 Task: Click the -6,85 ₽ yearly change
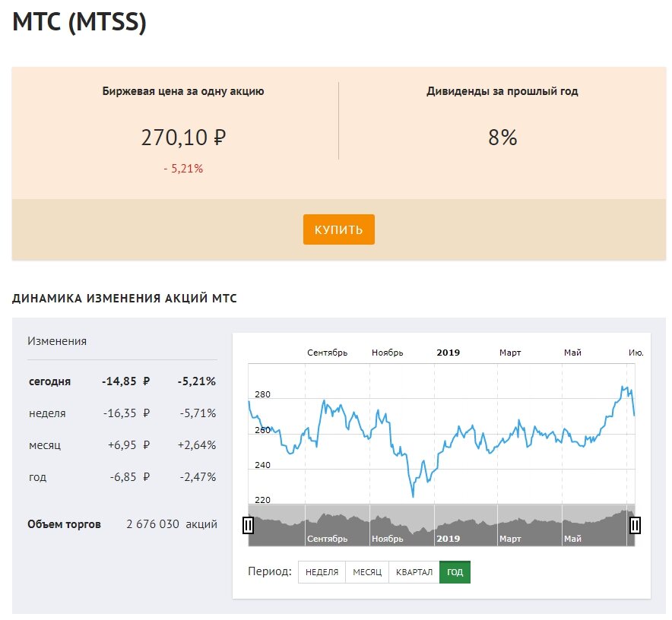click(x=129, y=477)
